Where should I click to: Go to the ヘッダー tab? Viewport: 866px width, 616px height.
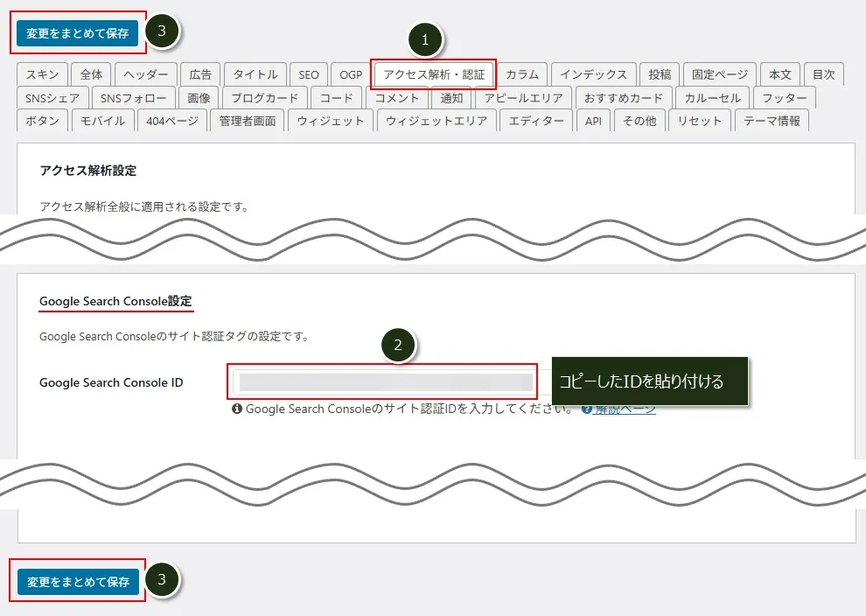click(146, 74)
